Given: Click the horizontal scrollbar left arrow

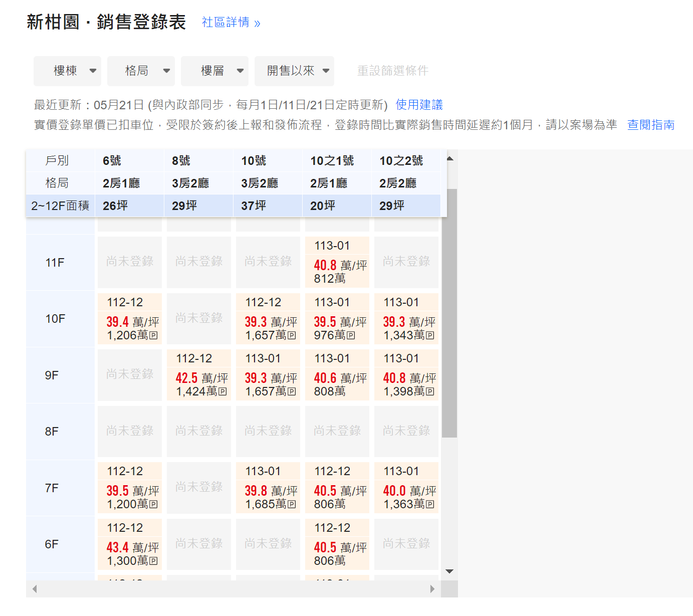Looking at the screenshot, I should (35, 589).
